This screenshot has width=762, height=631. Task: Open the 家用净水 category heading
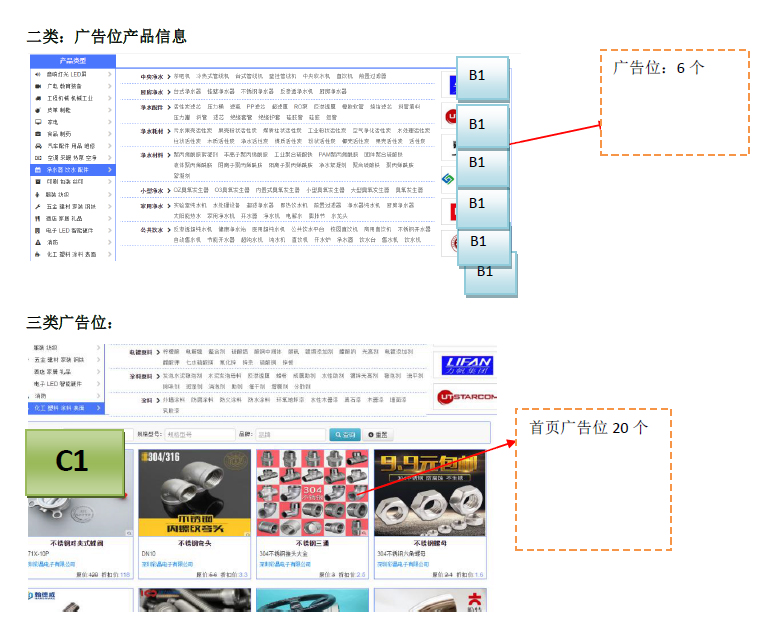coord(152,207)
